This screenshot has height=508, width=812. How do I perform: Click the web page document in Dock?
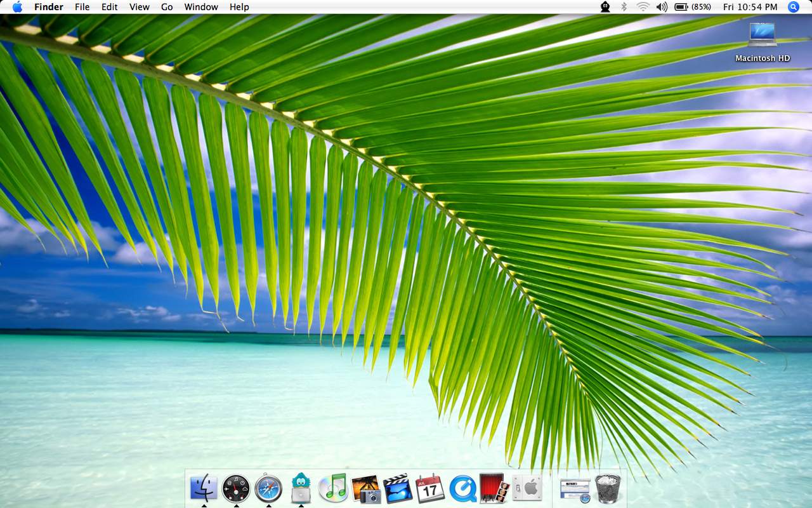575,489
